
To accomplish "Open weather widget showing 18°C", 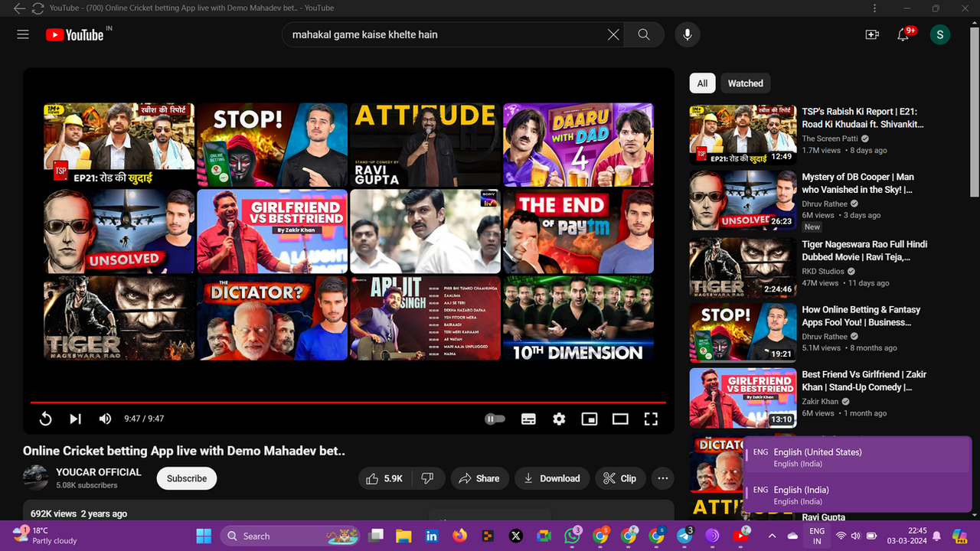I will (46, 536).
